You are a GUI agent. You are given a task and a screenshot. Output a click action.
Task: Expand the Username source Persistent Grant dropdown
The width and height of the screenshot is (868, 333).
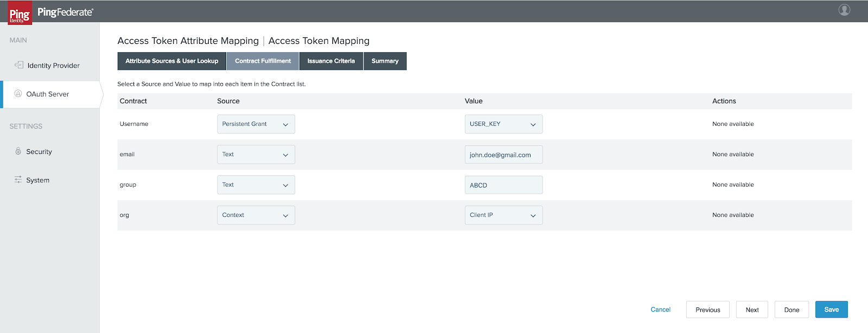click(x=256, y=124)
